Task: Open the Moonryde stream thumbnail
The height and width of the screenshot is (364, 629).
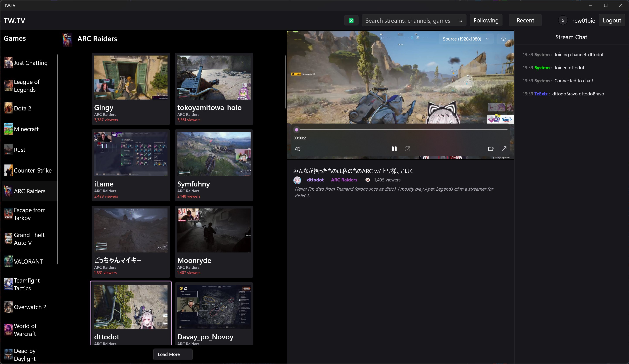Action: (x=214, y=231)
